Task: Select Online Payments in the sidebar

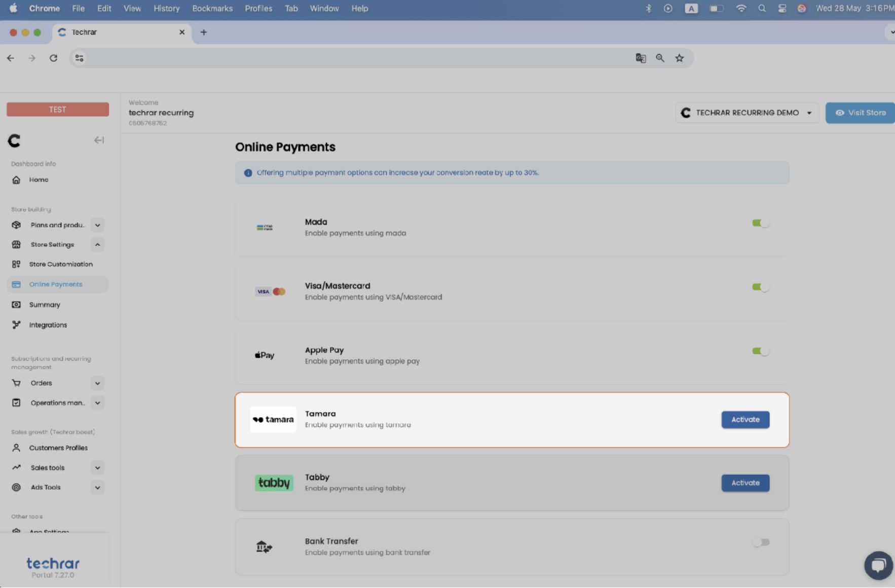Action: [x=58, y=284]
